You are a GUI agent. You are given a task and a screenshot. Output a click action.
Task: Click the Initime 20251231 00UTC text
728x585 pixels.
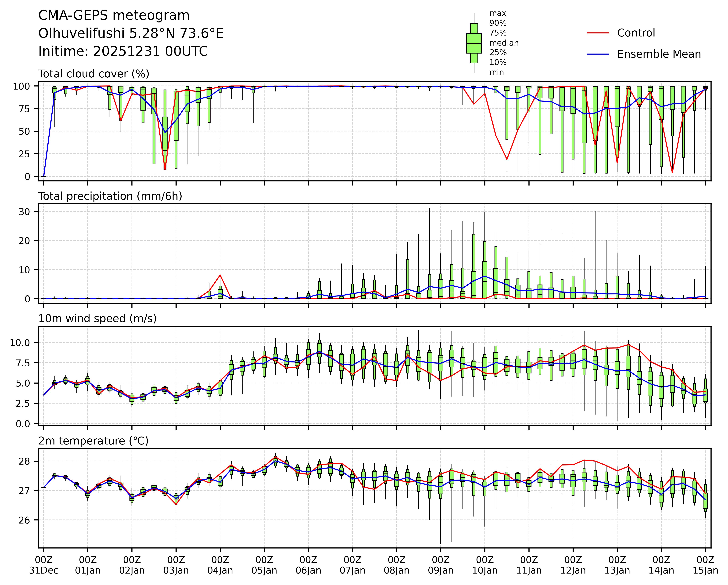click(123, 51)
